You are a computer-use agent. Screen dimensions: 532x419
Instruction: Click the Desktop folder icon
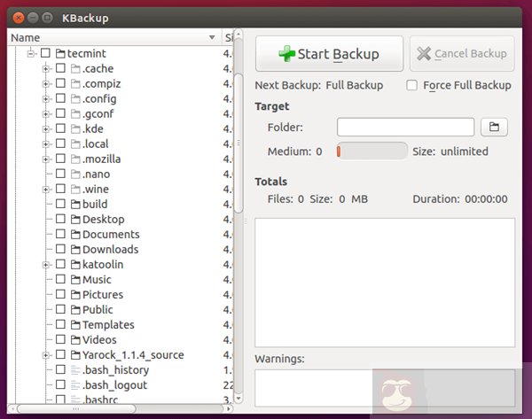[75, 220]
